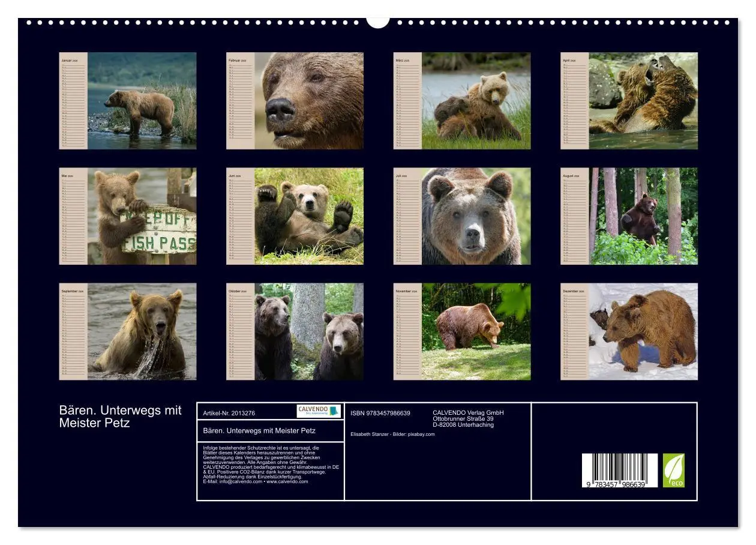This screenshot has height=545, width=756.
Task: Click the D-82008 Unterhaching text
Action: (463, 425)
